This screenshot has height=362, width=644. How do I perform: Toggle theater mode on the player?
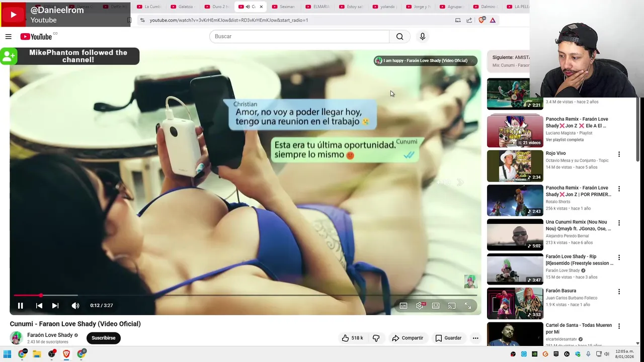click(x=436, y=306)
